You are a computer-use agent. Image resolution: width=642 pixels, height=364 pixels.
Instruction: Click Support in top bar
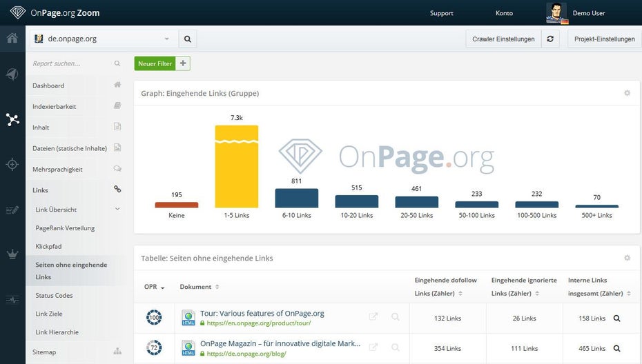click(441, 13)
